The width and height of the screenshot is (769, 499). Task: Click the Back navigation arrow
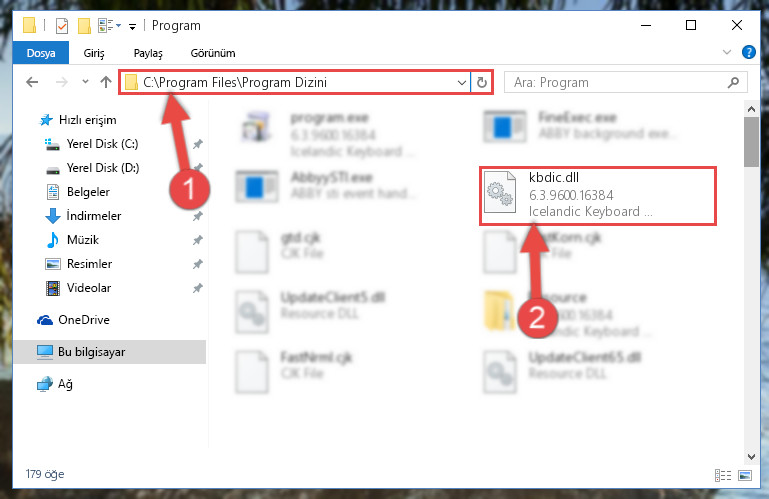coord(32,82)
